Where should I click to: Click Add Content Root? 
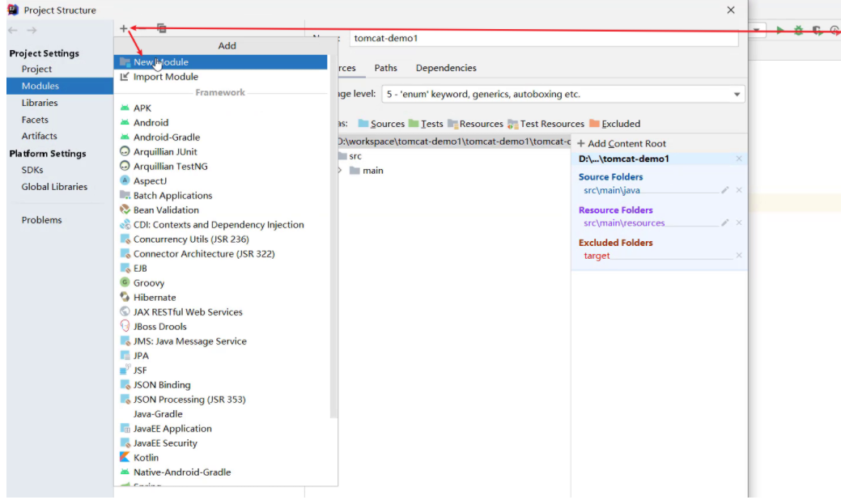click(x=621, y=144)
